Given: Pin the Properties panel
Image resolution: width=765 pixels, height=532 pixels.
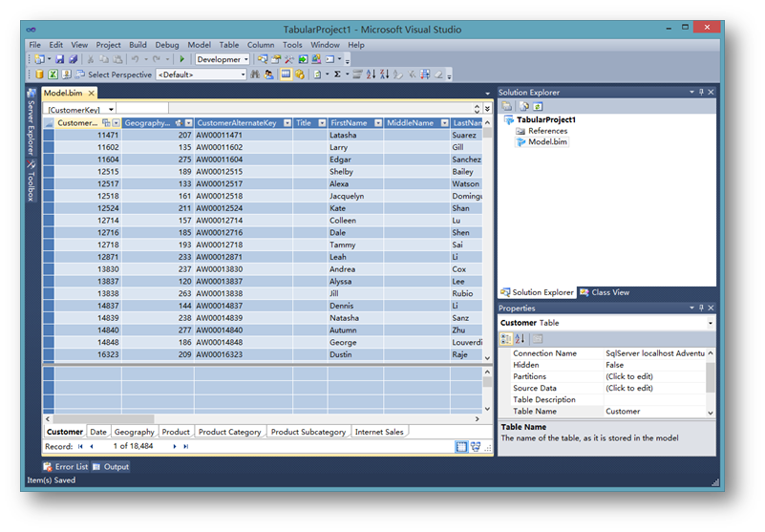Looking at the screenshot, I should coord(701,308).
